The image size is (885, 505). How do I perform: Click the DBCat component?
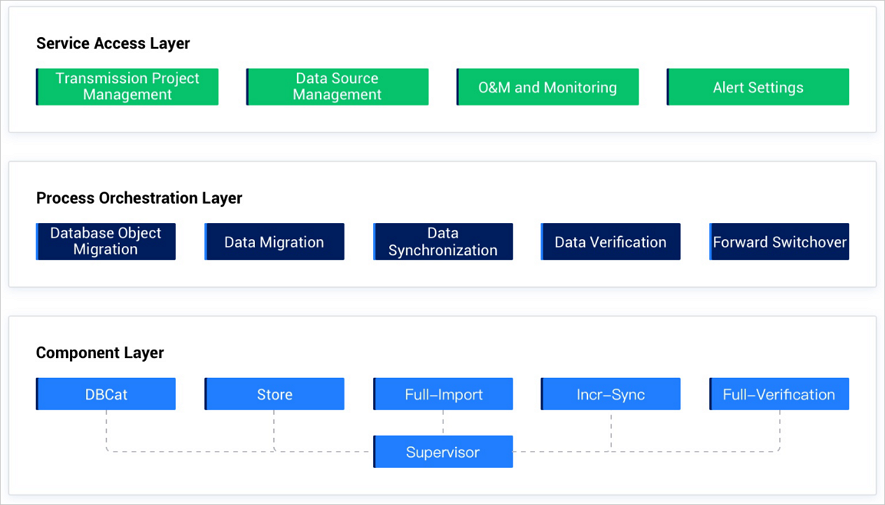tap(106, 394)
